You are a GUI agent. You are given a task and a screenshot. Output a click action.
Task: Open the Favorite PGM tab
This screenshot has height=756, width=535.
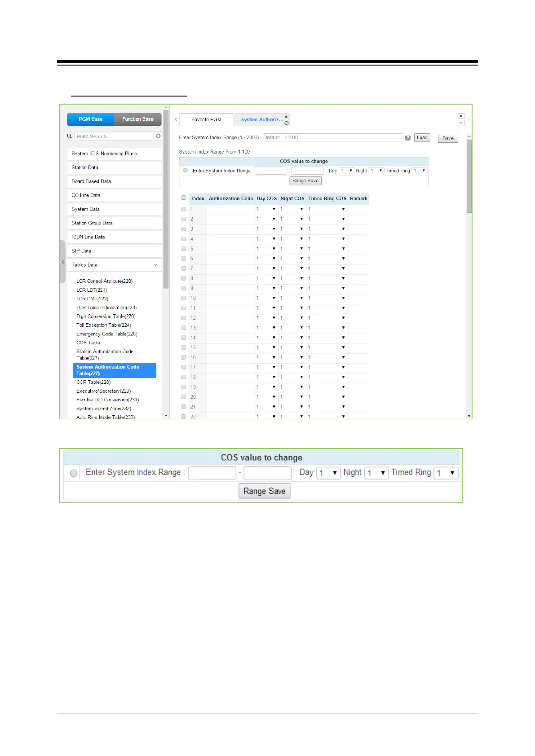point(206,119)
